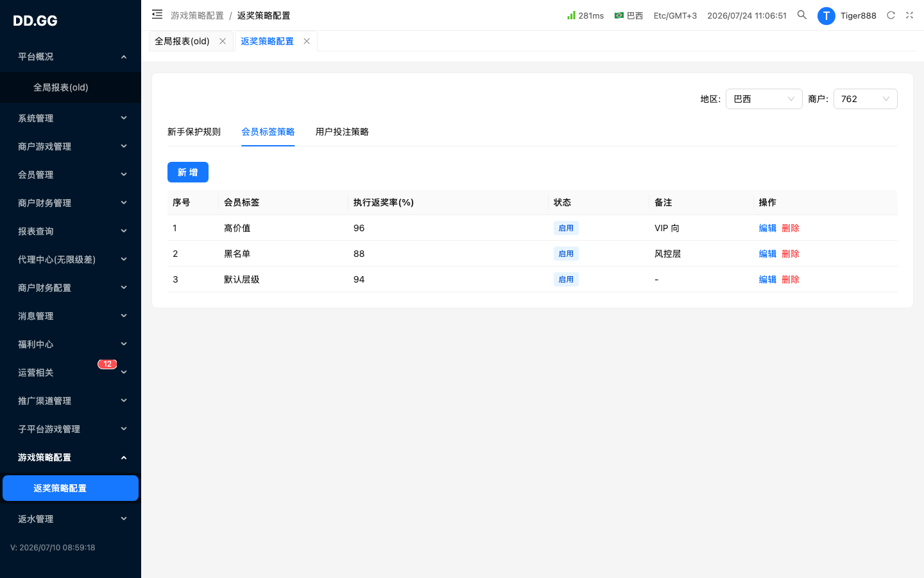Open the 地区 dropdown showing 巴西
Screen dimensions: 924x578
pyautogui.click(x=764, y=99)
